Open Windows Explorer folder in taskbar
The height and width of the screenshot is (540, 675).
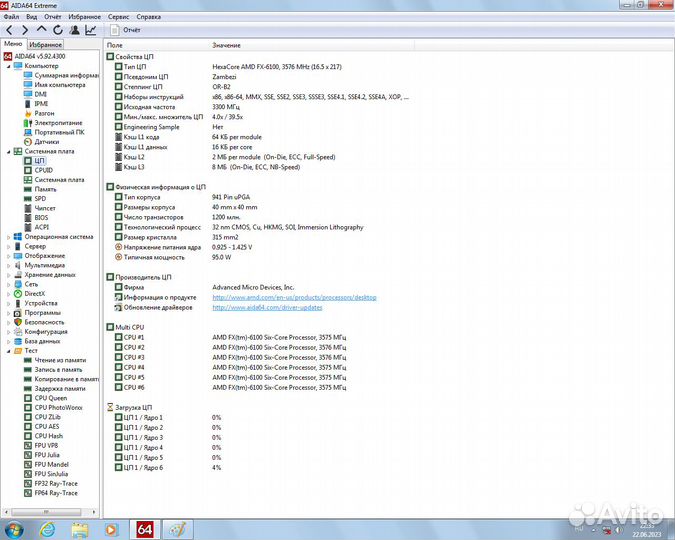pyautogui.click(x=80, y=529)
